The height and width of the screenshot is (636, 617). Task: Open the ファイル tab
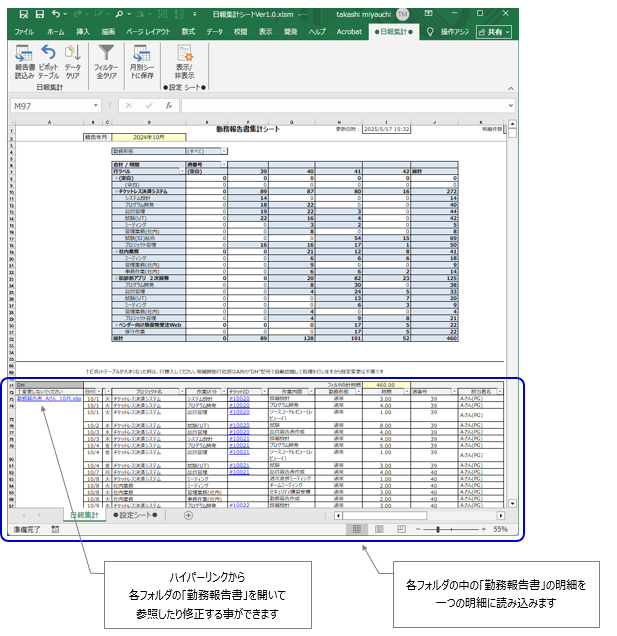tap(24, 32)
